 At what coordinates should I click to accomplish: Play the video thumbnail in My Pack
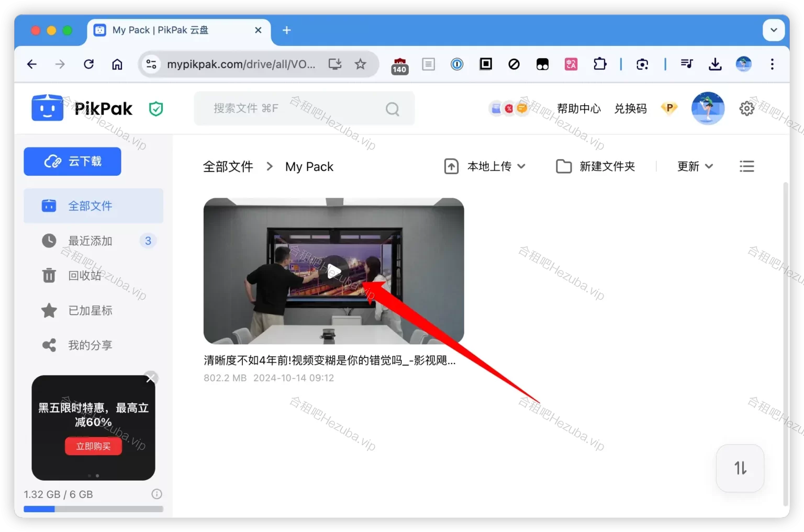pyautogui.click(x=334, y=271)
